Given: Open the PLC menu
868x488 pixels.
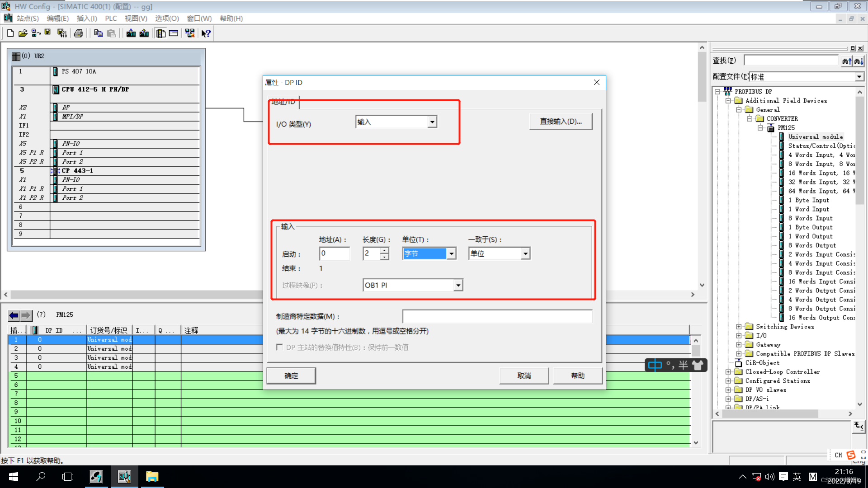Looking at the screenshot, I should pyautogui.click(x=111, y=19).
